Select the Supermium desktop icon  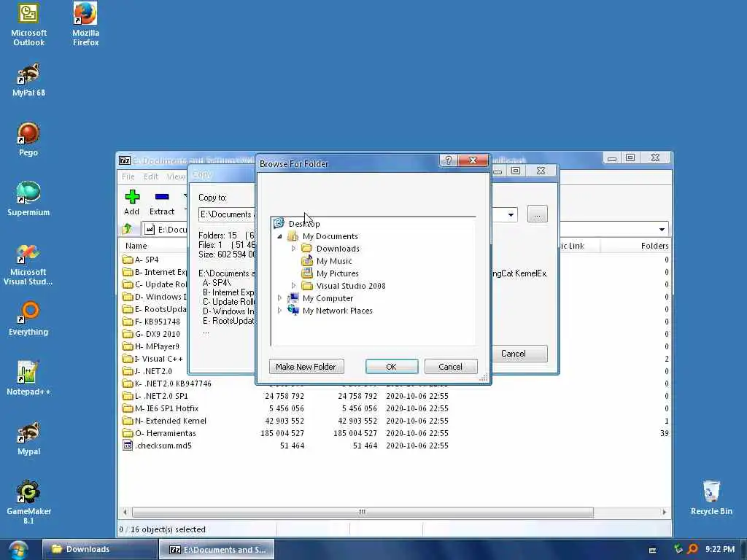click(x=28, y=199)
